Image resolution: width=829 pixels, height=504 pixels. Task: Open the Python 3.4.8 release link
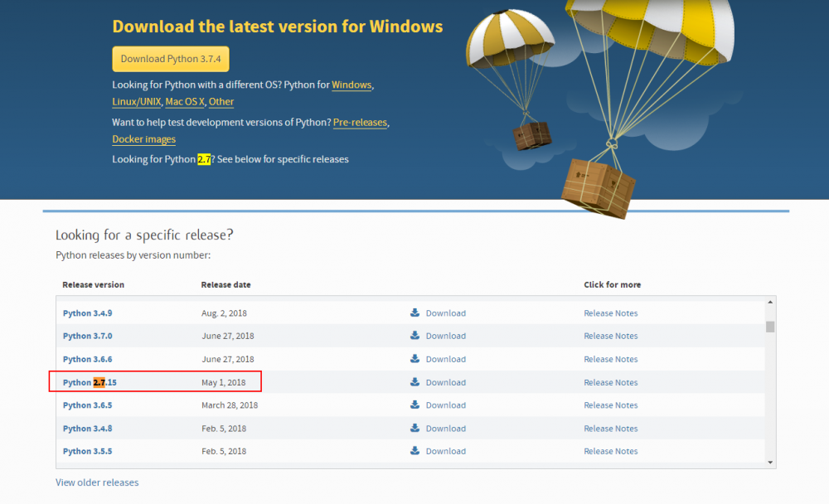(87, 429)
